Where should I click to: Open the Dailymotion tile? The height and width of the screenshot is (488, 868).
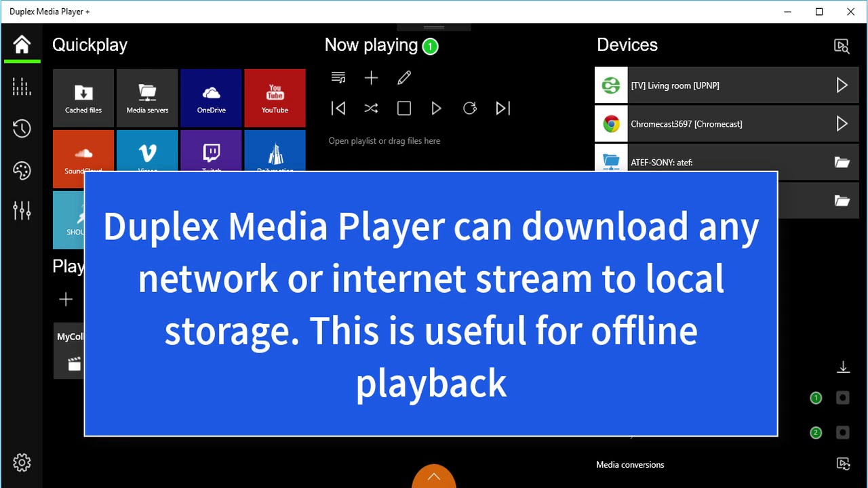click(x=275, y=151)
